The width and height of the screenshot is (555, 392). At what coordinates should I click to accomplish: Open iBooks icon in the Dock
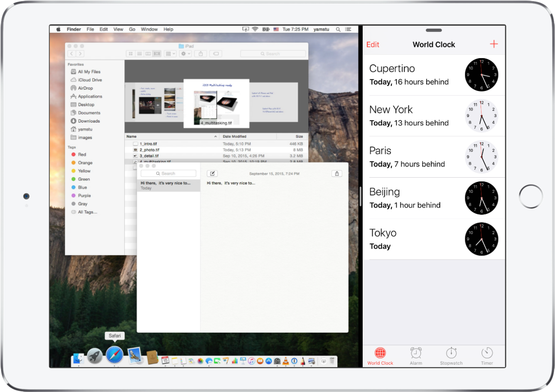(x=260, y=361)
